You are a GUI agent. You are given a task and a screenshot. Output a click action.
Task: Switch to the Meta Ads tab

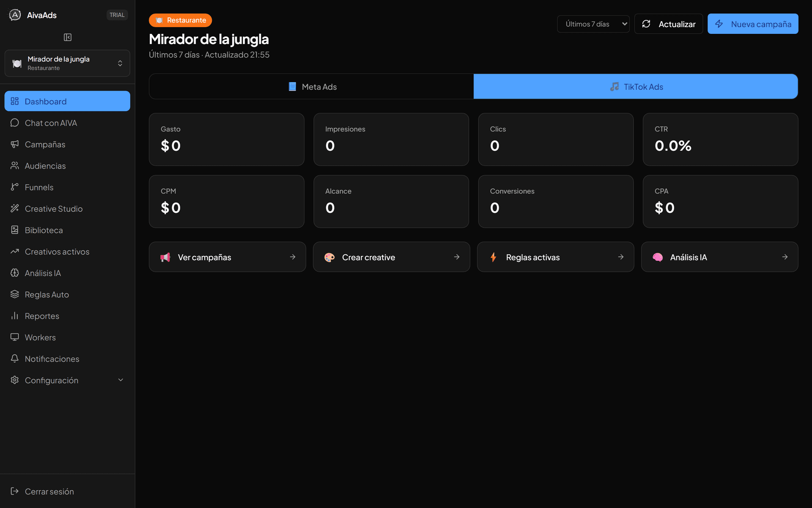(311, 87)
